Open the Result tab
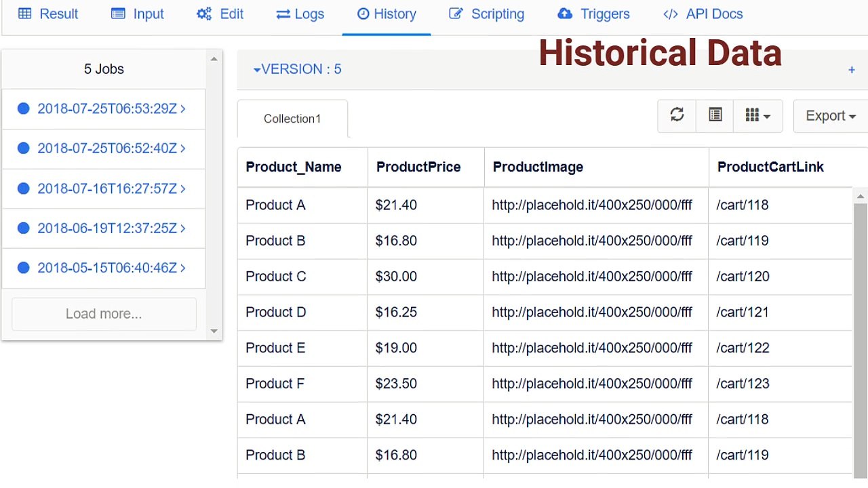868x488 pixels. pyautogui.click(x=48, y=14)
